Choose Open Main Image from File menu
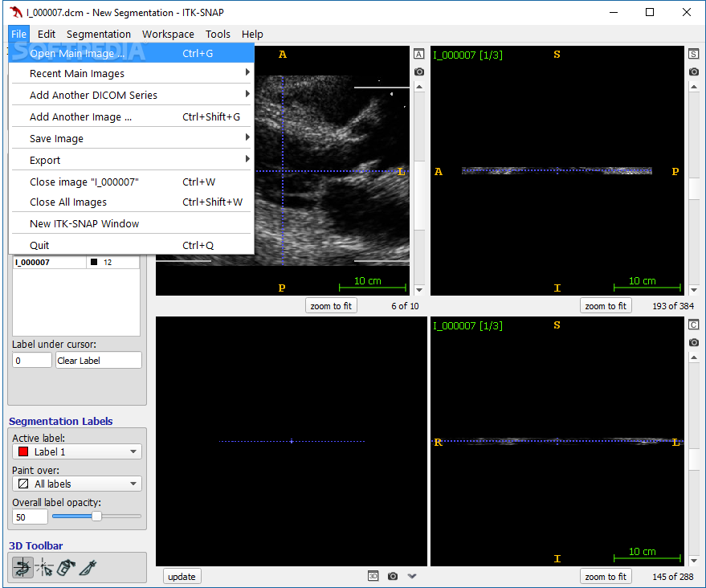Viewport: 706px width, 588px height. click(131, 53)
